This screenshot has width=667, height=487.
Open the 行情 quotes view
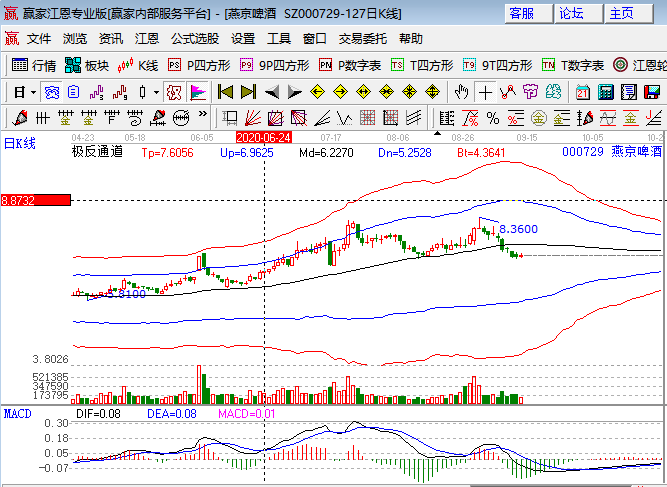point(34,65)
